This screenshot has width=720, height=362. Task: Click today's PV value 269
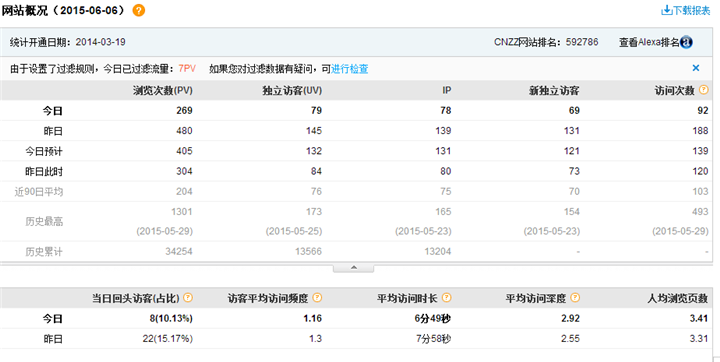pyautogui.click(x=184, y=110)
